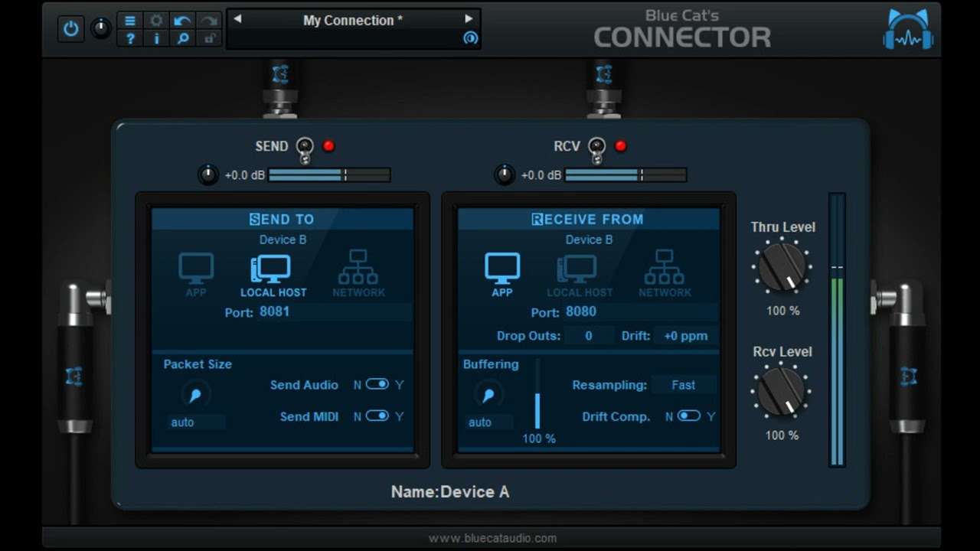
Task: Click the redo arrow icon
Action: [208, 21]
